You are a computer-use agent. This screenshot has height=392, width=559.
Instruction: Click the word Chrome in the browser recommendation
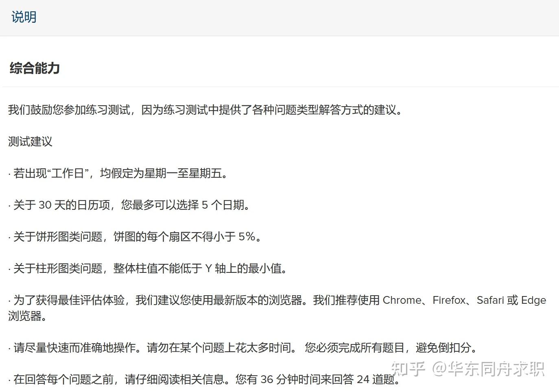(402, 300)
